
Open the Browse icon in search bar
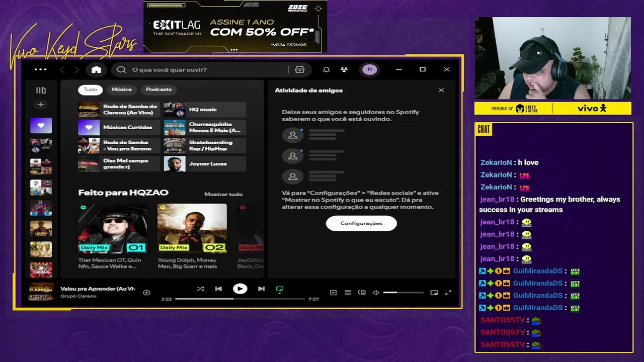pos(300,69)
